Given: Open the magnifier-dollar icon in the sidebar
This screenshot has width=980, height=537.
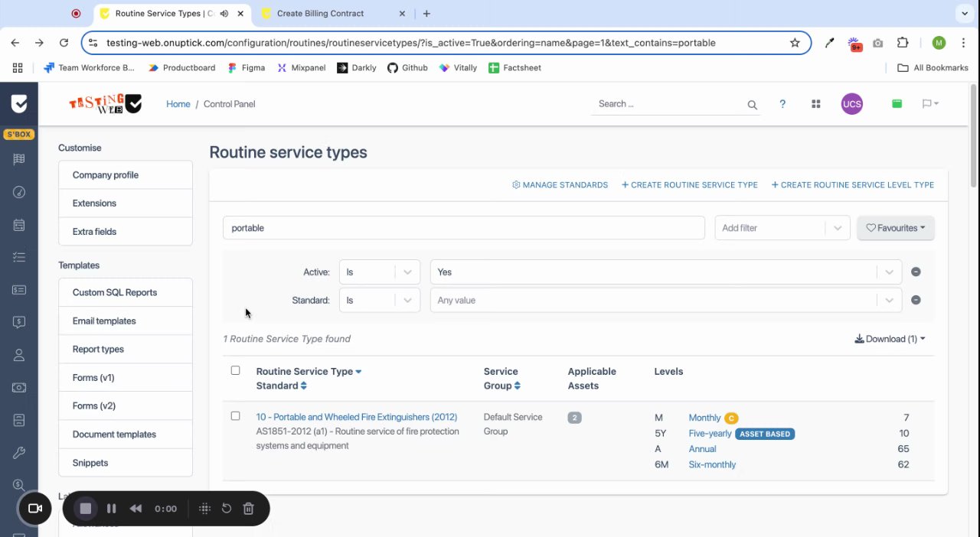Looking at the screenshot, I should pyautogui.click(x=19, y=485).
